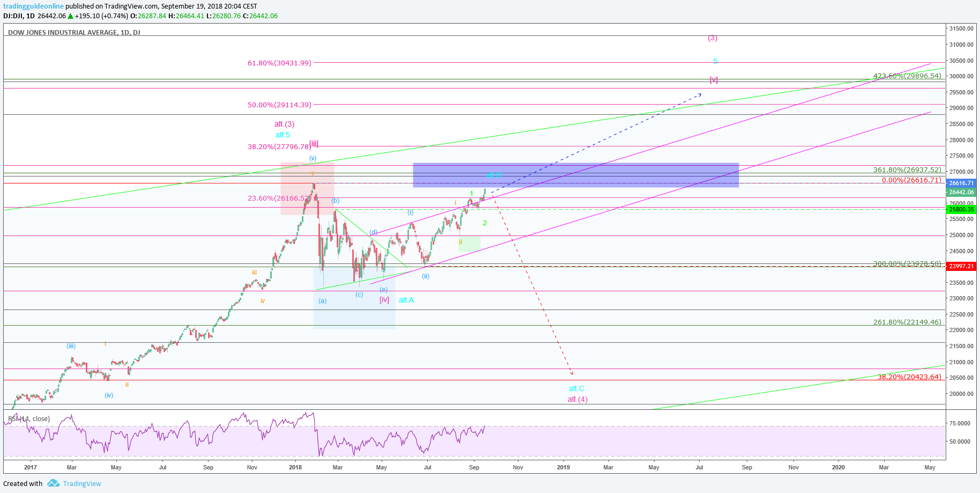Follow the TradingView link beside 'Created with'
This screenshot has height=493, width=980.
[82, 483]
